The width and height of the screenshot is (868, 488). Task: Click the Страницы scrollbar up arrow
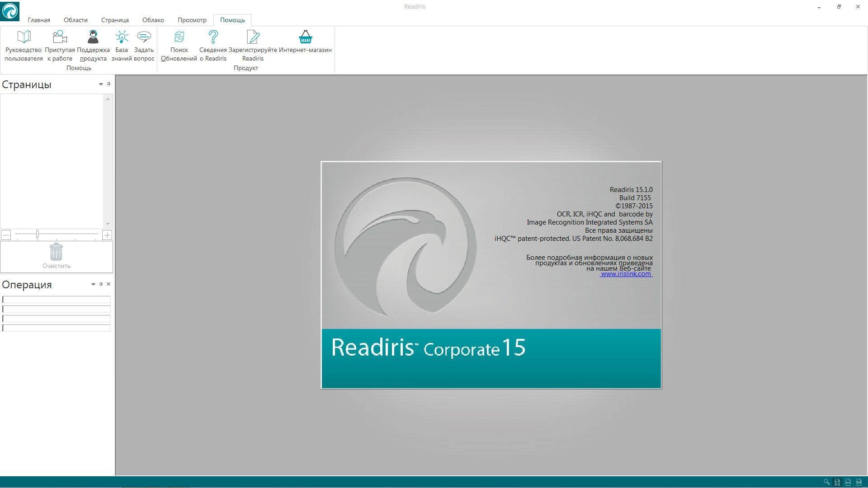(x=108, y=99)
